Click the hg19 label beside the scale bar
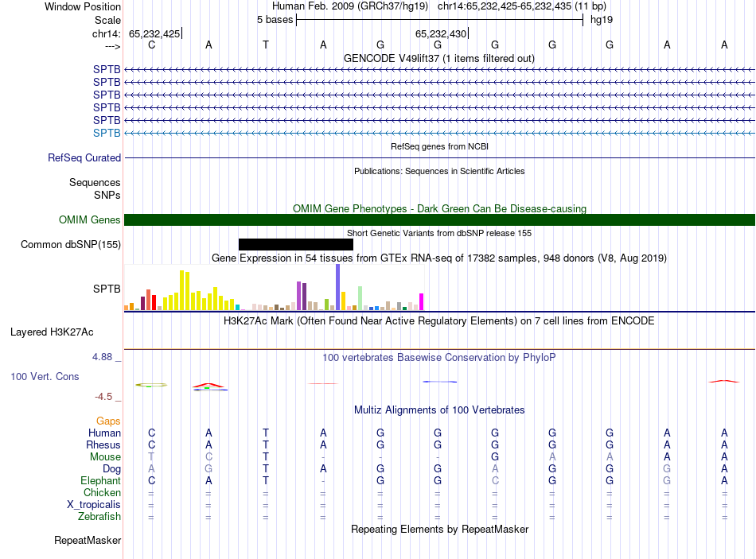 [x=602, y=20]
